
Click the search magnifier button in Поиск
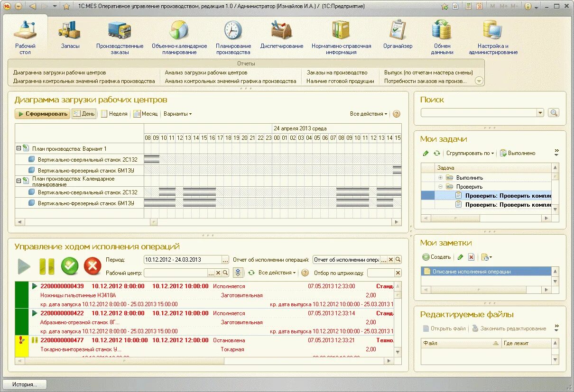[x=554, y=113]
